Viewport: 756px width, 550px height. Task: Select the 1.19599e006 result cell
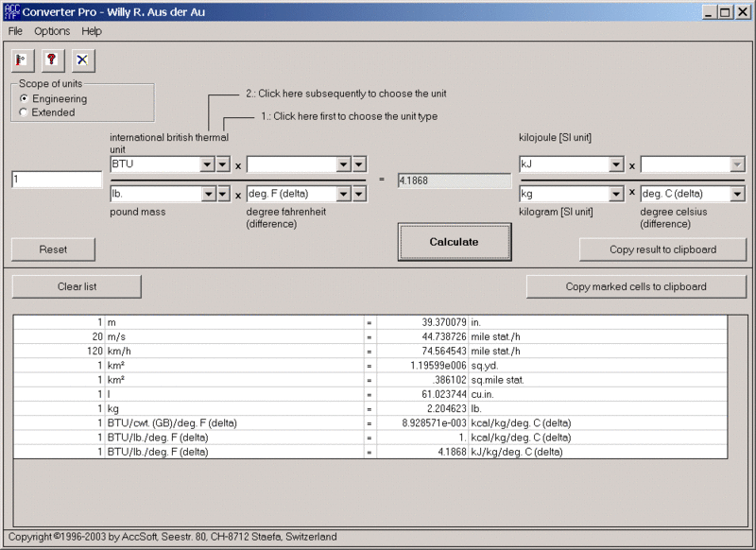[422, 366]
